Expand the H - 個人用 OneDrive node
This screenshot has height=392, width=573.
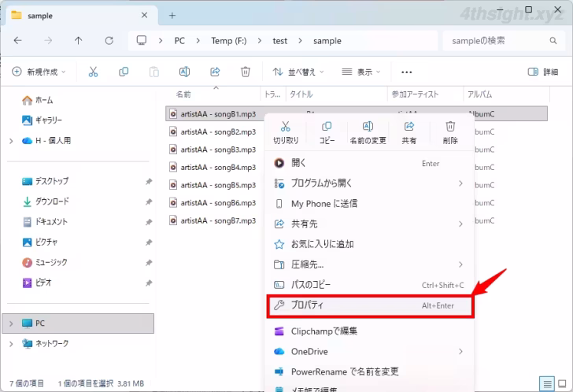click(x=11, y=141)
